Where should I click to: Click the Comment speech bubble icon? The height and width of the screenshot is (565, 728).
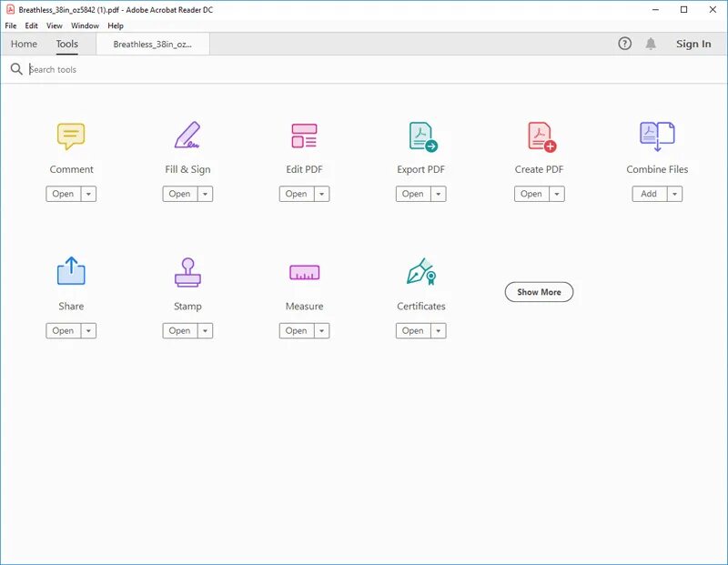pyautogui.click(x=71, y=136)
